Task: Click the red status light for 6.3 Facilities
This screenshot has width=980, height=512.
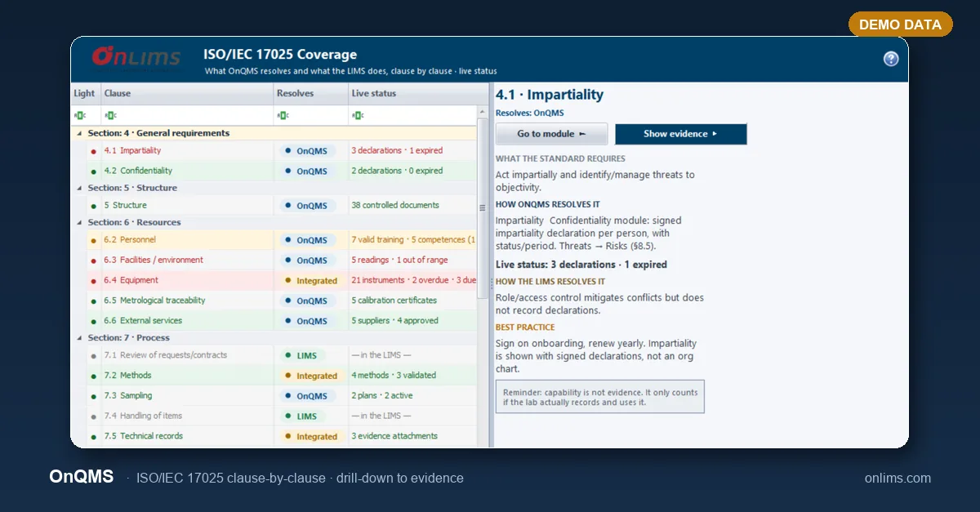Action: coord(94,260)
